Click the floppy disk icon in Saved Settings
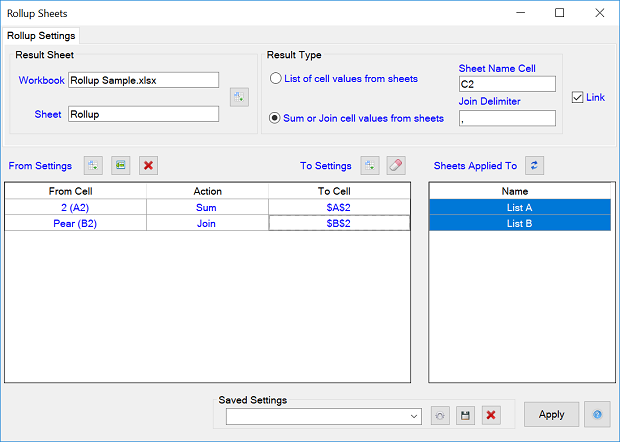 pos(465,415)
